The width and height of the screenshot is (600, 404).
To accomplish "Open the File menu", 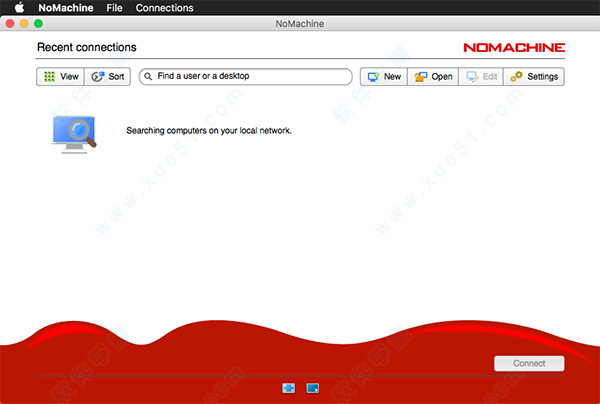I will 114,8.
